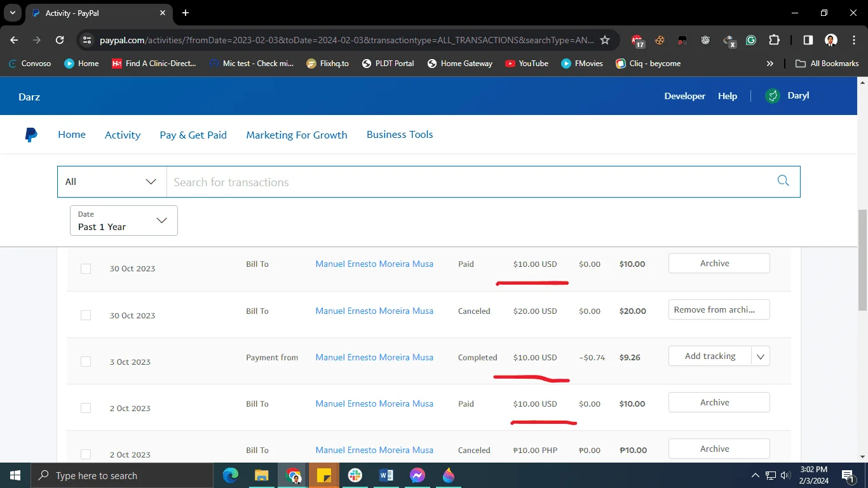Screen dimensions: 868x488
Task: Open the Grammarly extension icon
Action: (751, 40)
